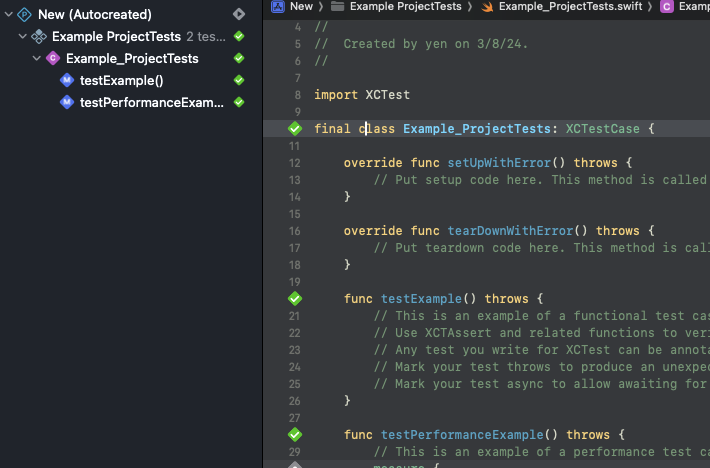Select New (Autocreated) test plan row

pyautogui.click(x=95, y=14)
